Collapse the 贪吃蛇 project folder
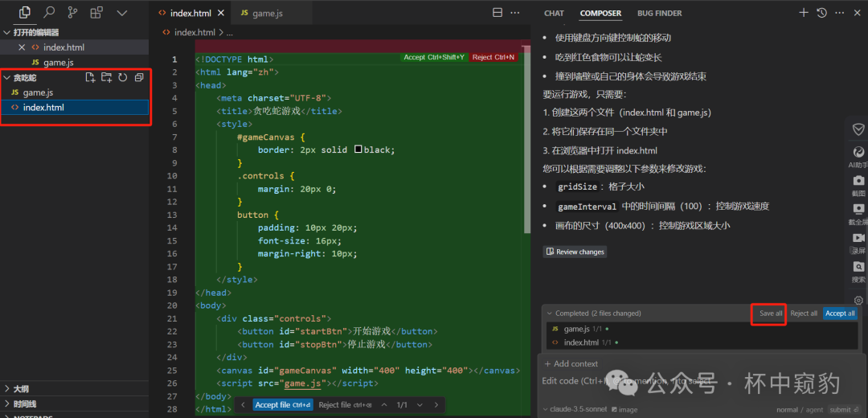 [7, 78]
